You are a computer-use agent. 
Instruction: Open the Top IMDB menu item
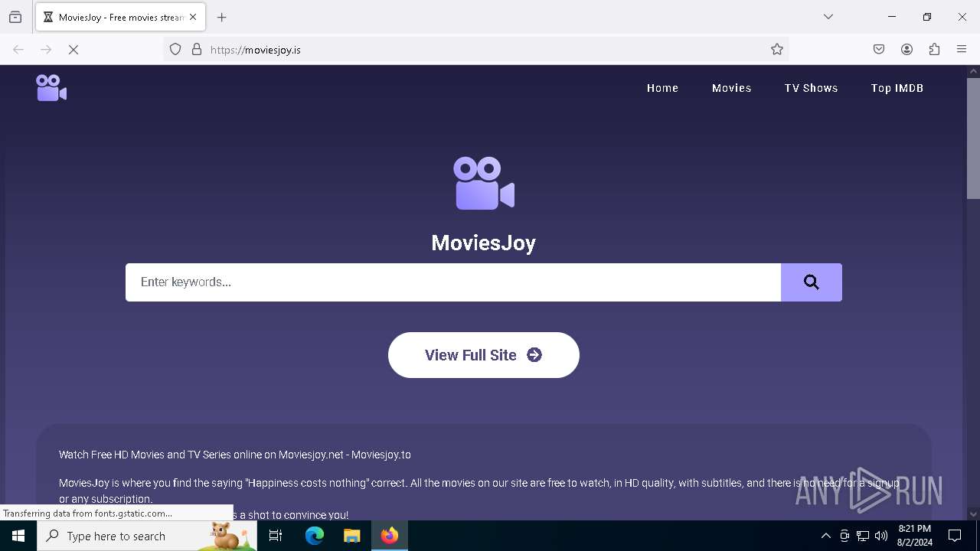click(x=897, y=88)
